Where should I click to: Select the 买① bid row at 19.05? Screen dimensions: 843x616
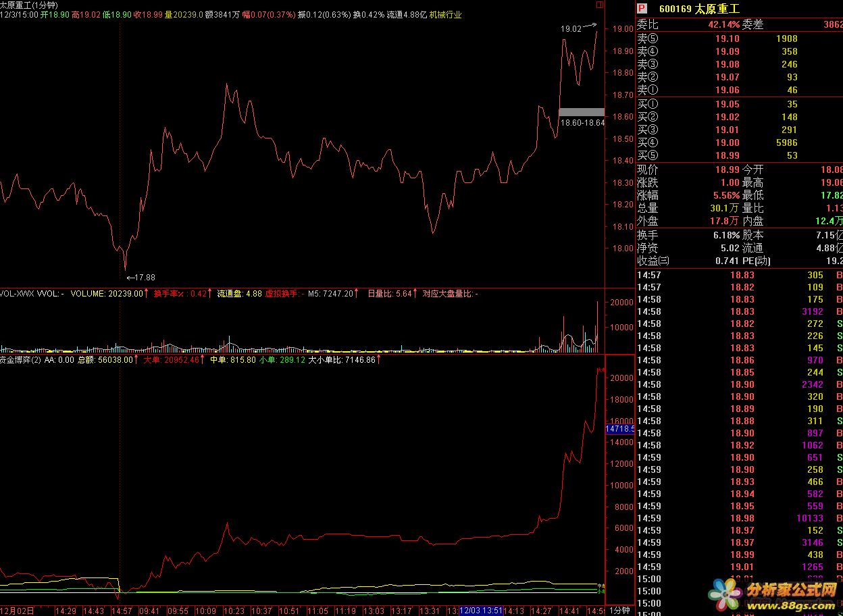[739, 104]
